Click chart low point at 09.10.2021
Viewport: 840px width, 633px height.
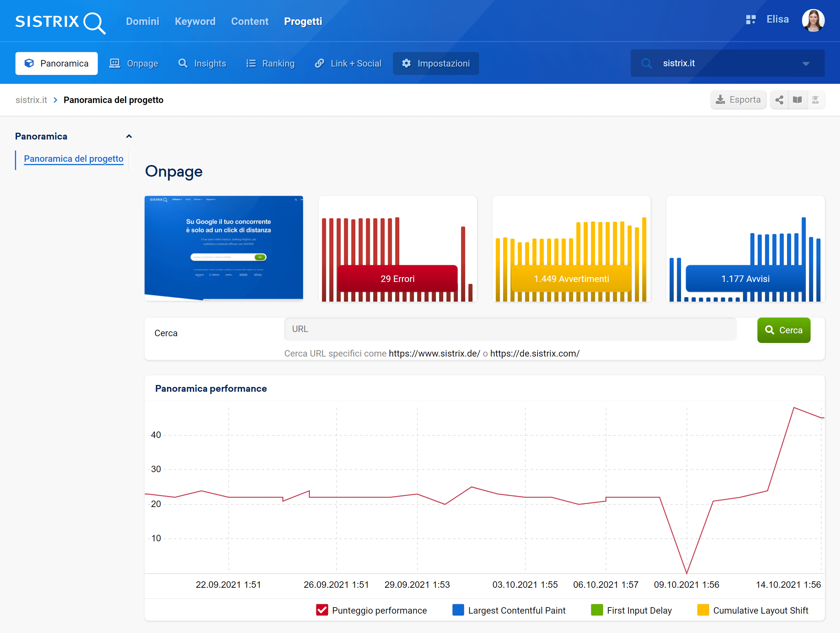pyautogui.click(x=687, y=573)
